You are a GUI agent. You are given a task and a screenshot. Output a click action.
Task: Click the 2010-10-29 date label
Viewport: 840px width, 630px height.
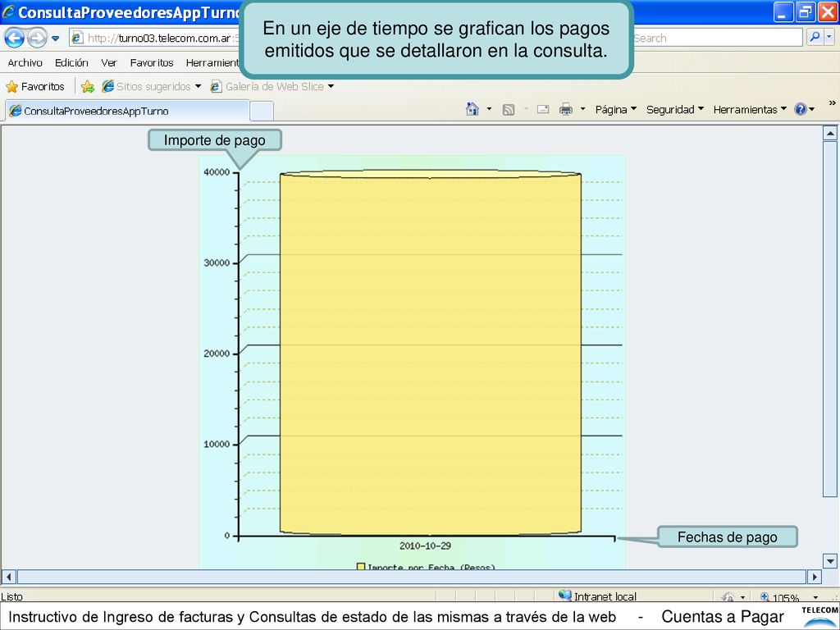tap(425, 546)
